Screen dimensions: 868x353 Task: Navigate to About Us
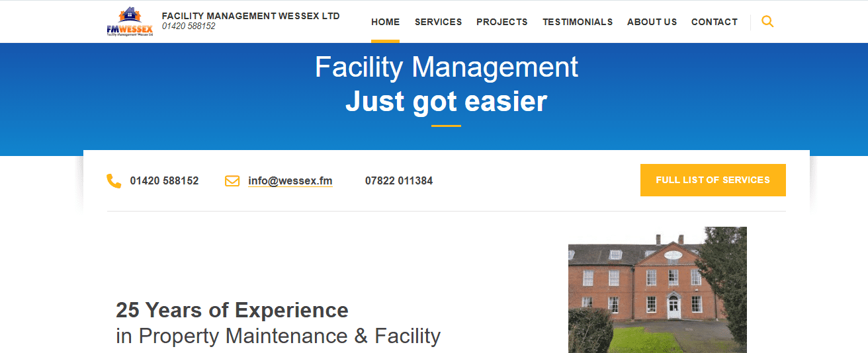[x=652, y=22]
